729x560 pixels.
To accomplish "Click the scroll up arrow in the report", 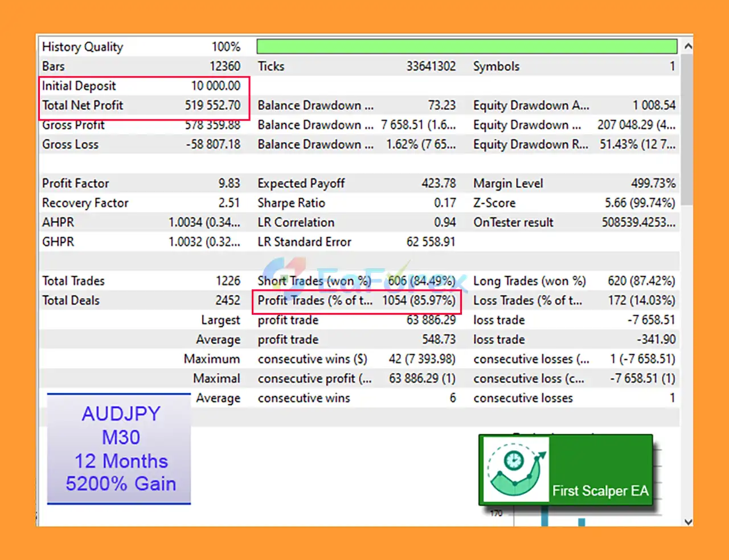I will pyautogui.click(x=688, y=46).
